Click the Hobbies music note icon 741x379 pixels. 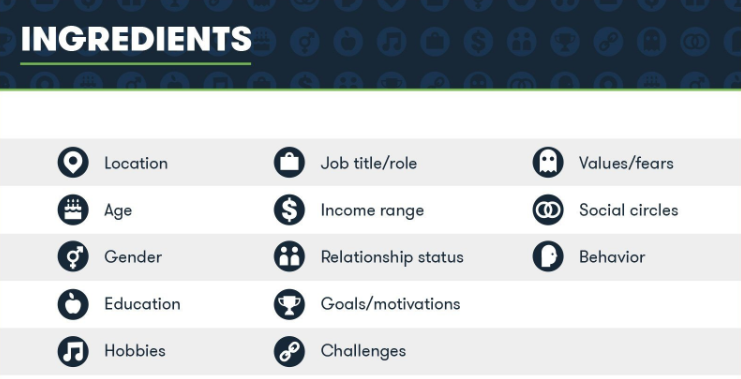[73, 351]
